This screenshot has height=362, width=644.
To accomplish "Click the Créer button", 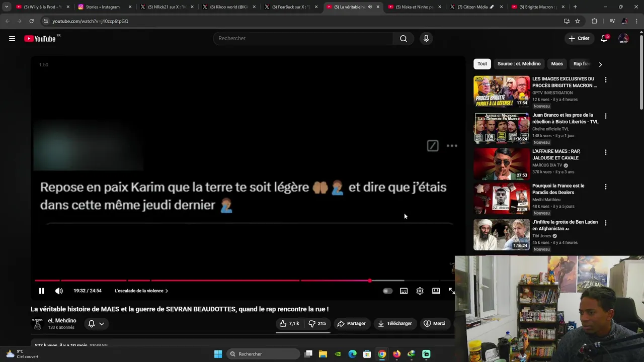I will point(579,39).
